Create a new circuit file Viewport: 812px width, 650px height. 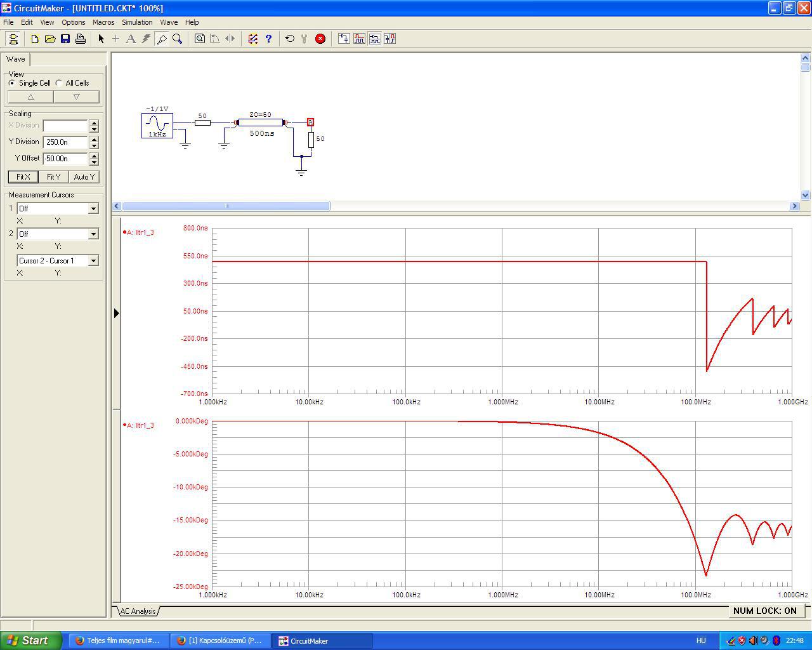pyautogui.click(x=35, y=39)
